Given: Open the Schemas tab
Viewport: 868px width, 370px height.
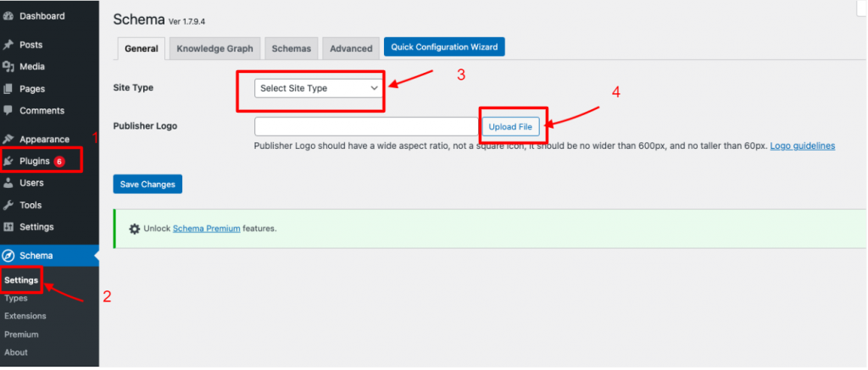Looking at the screenshot, I should click(292, 48).
